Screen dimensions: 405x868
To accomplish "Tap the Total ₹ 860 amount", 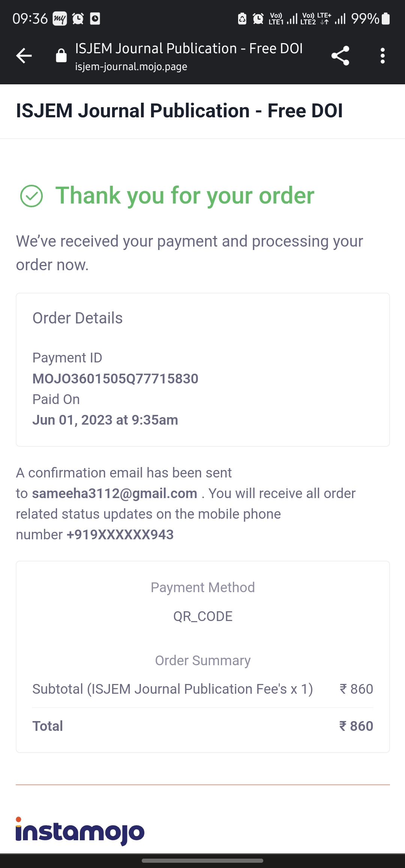I will (356, 726).
